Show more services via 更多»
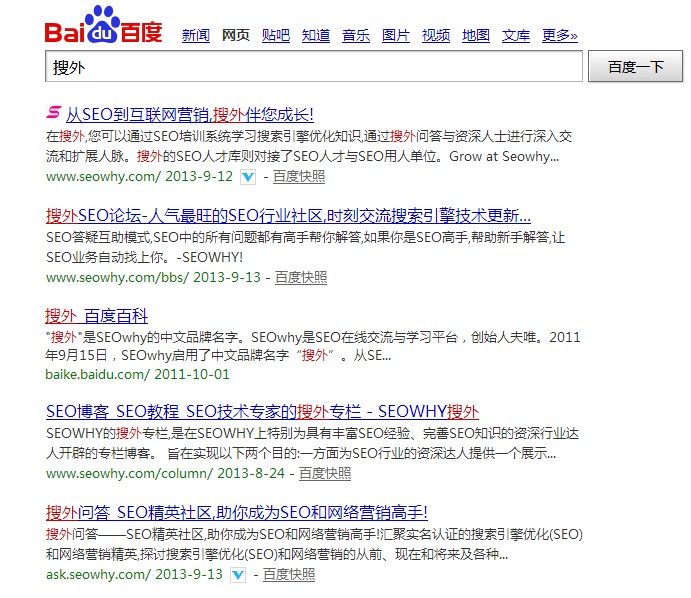The height and width of the screenshot is (598, 691). (x=560, y=35)
